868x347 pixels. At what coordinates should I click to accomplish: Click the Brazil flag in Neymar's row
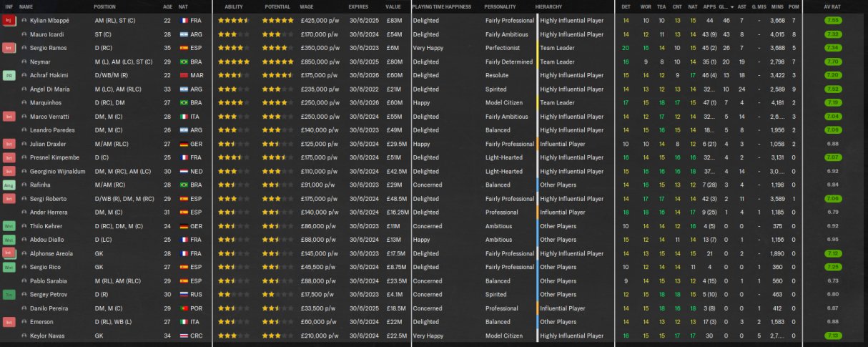(184, 62)
